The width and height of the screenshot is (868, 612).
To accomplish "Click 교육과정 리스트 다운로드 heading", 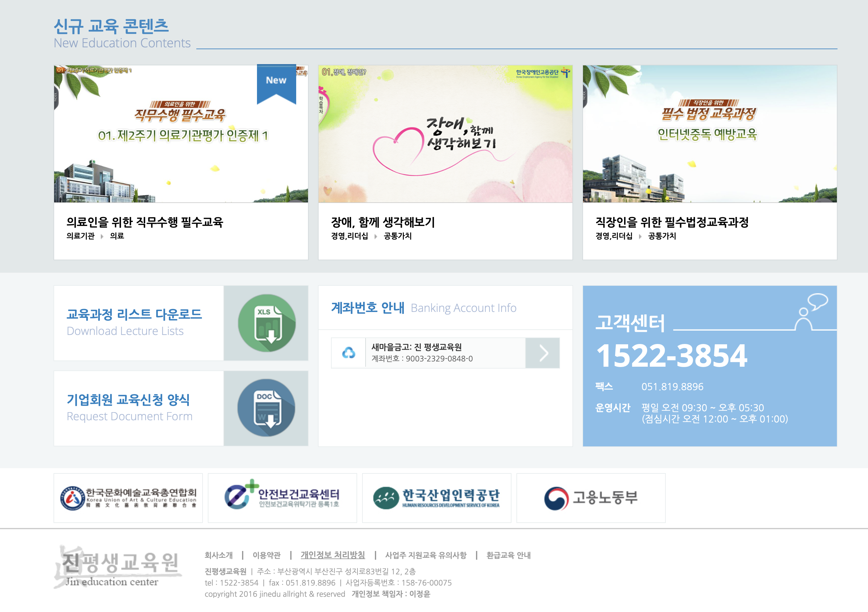I will [x=134, y=314].
